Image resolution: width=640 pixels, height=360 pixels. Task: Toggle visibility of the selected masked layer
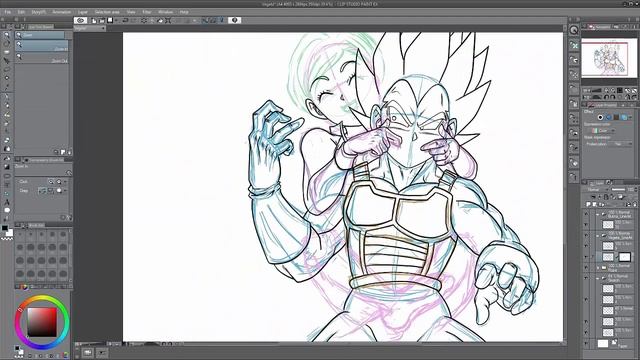pos(586,257)
